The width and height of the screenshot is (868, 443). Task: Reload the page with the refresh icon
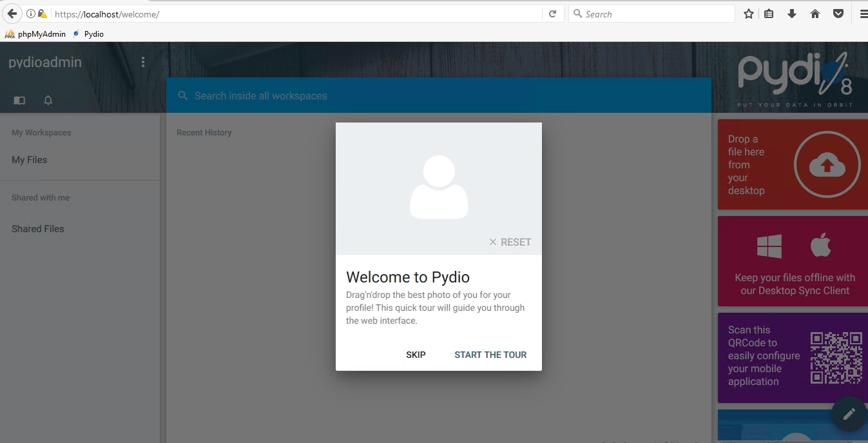tap(552, 14)
